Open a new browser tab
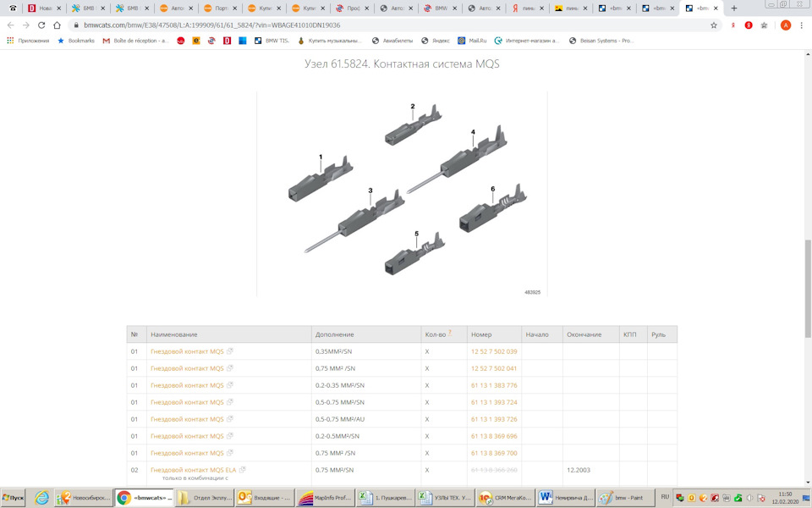 coord(733,8)
